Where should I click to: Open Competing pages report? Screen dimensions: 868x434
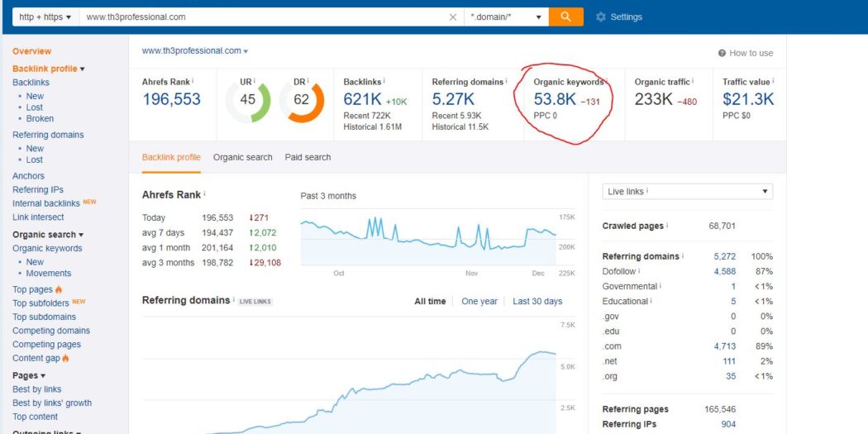(x=46, y=345)
